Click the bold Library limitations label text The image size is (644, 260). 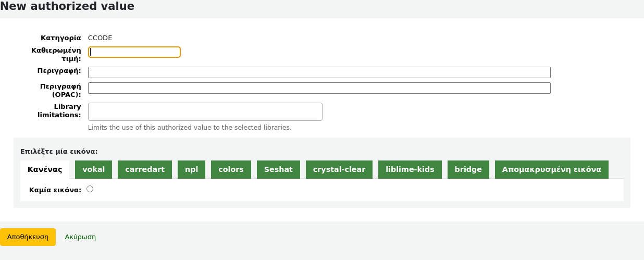[x=59, y=110]
